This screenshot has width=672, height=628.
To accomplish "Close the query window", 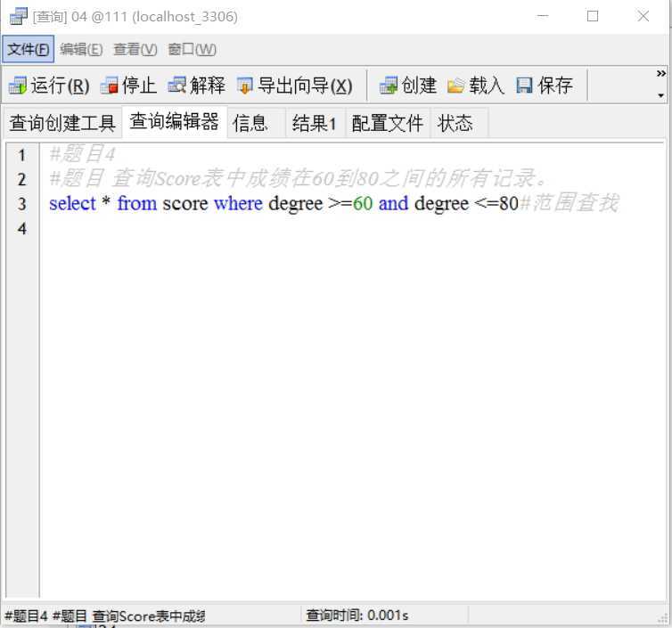I will click(x=643, y=16).
